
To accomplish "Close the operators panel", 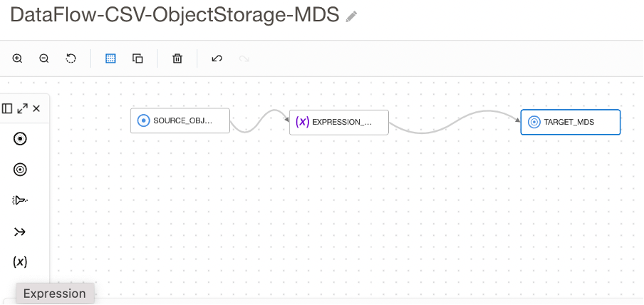I will [36, 108].
